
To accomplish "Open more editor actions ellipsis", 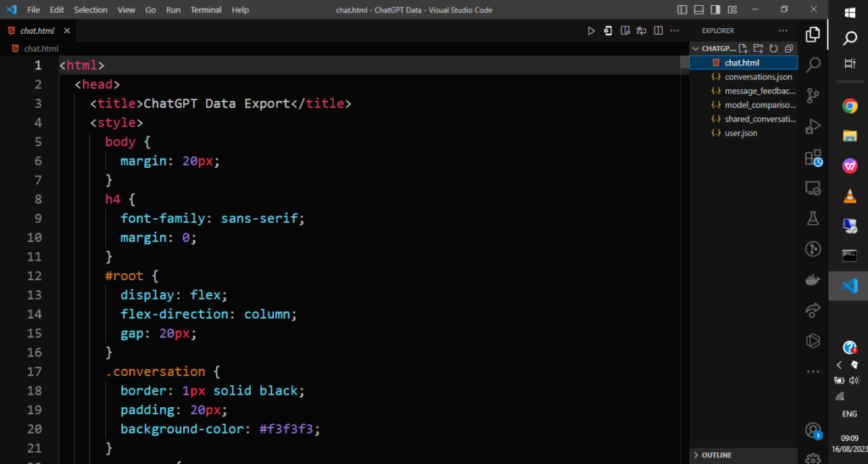I will point(675,31).
